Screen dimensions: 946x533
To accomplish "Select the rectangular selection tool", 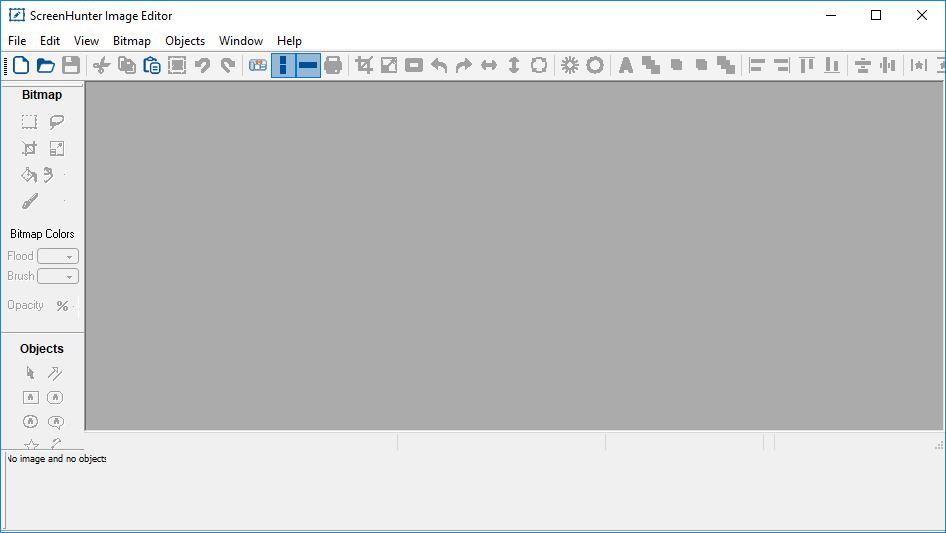I will point(30,122).
